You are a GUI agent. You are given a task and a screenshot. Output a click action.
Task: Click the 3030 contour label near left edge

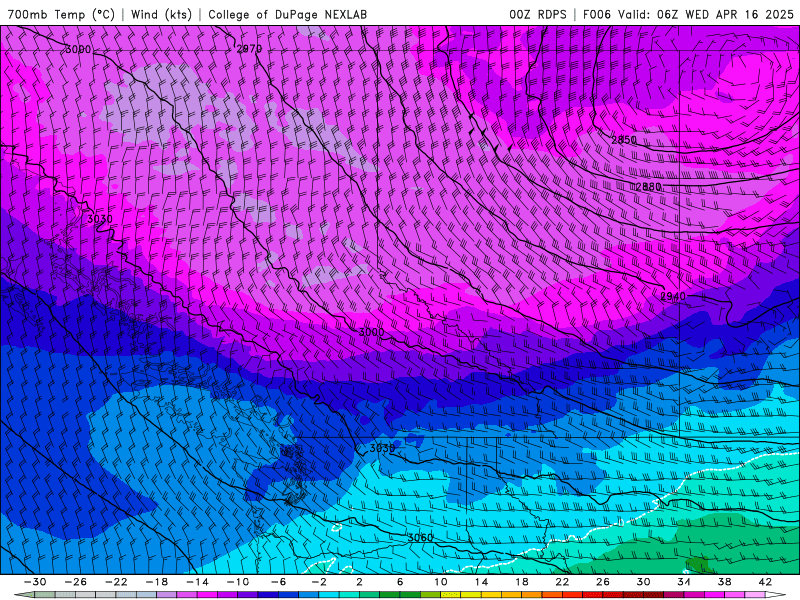100,219
